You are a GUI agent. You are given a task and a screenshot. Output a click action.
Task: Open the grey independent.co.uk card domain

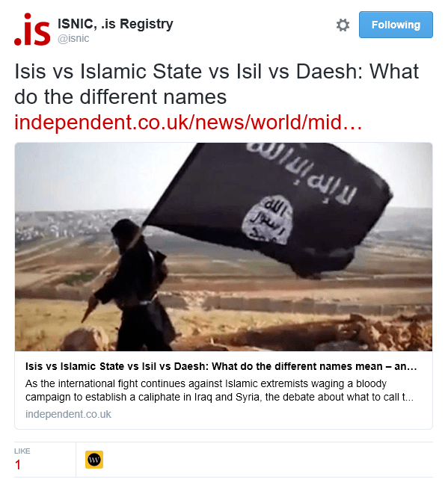68,414
